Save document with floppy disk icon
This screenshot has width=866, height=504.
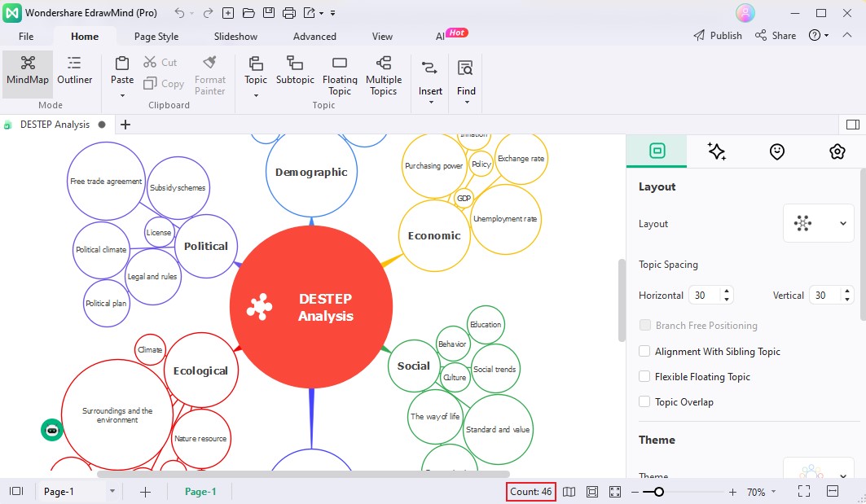click(268, 13)
